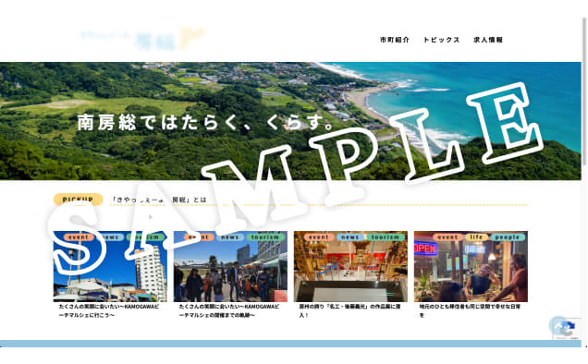Select the life tag on fourth article
Viewport: 588px width, 364px height.
(x=476, y=237)
